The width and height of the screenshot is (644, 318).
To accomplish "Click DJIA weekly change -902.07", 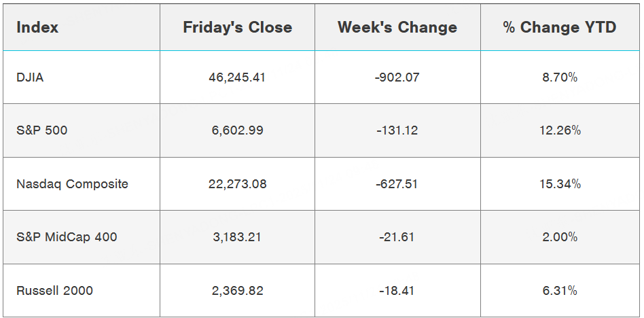I will point(397,77).
